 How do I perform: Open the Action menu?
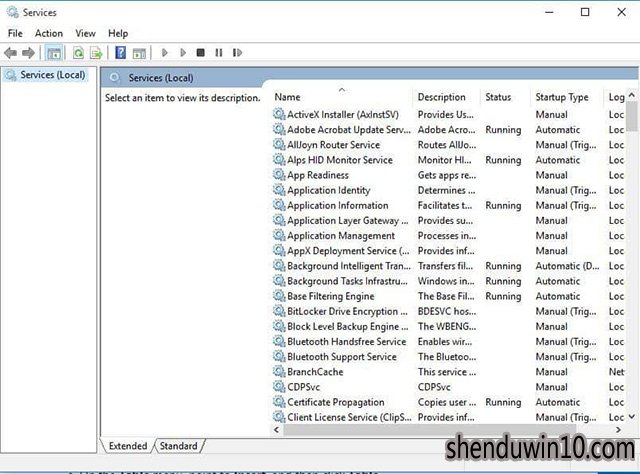(x=49, y=33)
